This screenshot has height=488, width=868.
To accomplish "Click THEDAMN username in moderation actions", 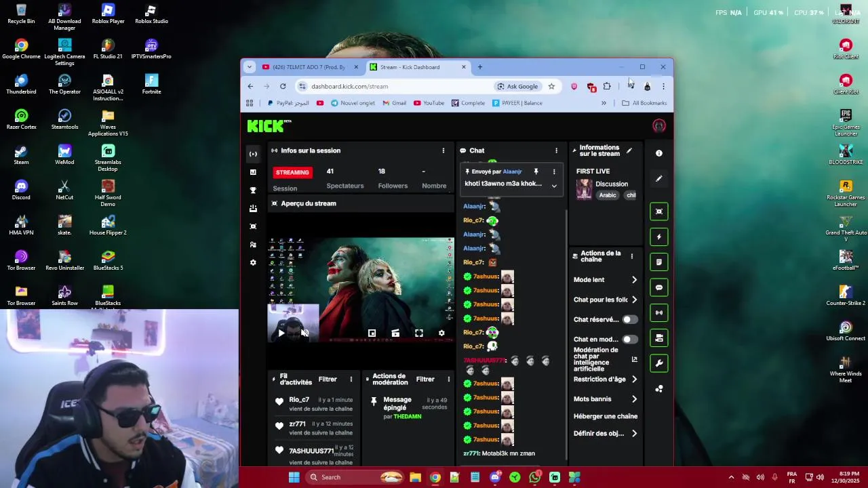I will pos(408,417).
